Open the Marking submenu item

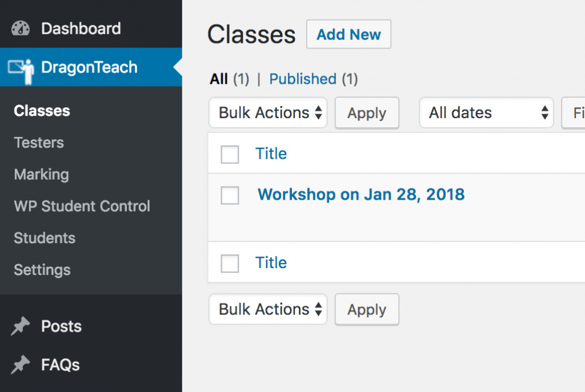41,175
